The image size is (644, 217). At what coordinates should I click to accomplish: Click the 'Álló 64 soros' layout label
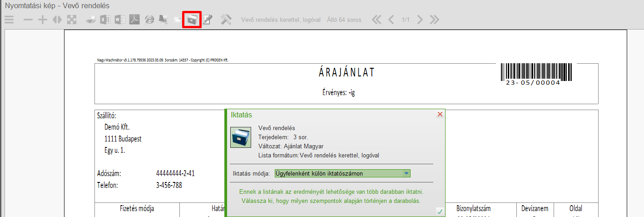(x=345, y=20)
